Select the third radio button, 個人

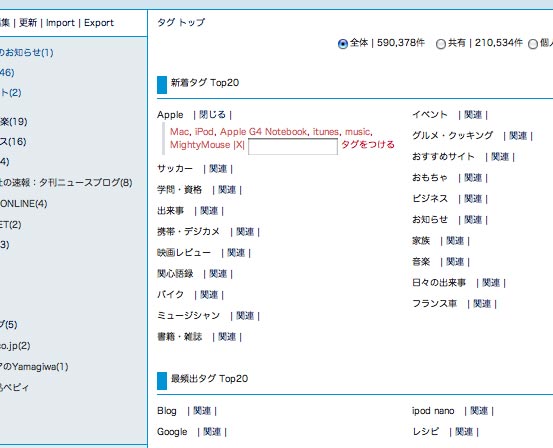[533, 44]
